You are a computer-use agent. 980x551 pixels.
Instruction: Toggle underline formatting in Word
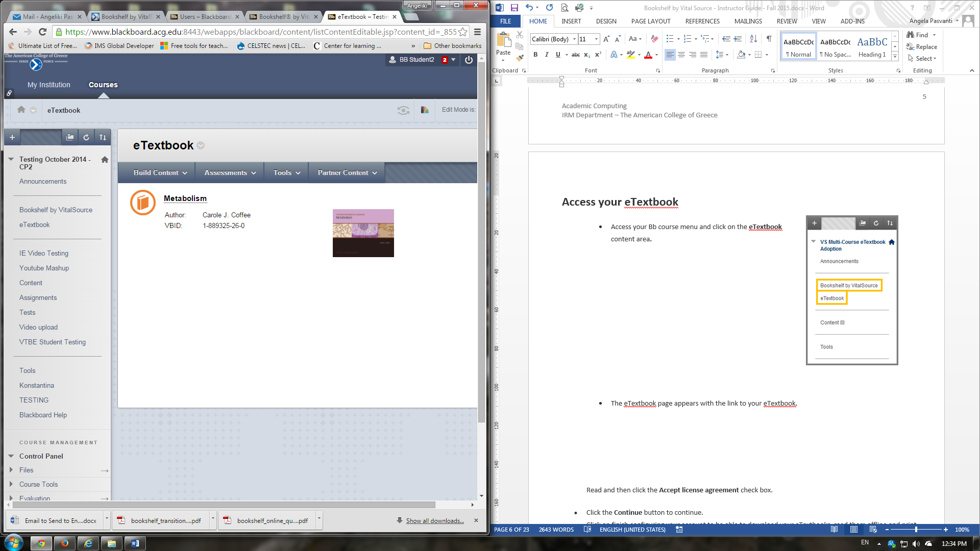558,55
